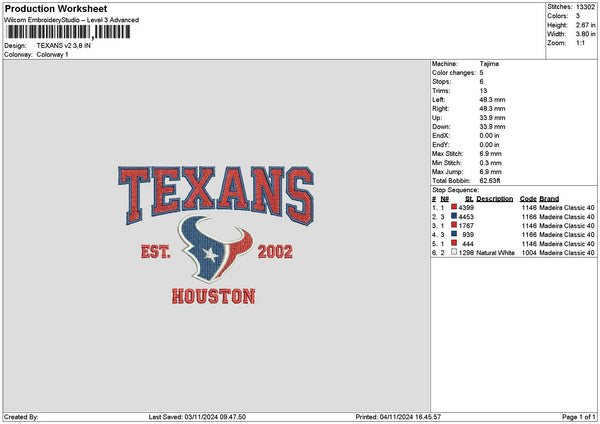This screenshot has height=424, width=600.
Task: Click the red swatch in stop row 5
Action: tap(454, 243)
